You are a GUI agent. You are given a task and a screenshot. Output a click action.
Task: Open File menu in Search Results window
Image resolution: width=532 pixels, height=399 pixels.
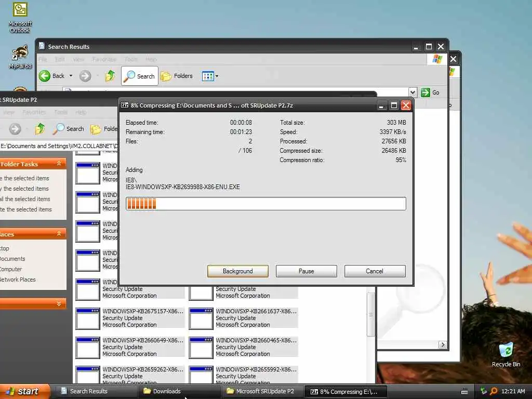tap(43, 59)
